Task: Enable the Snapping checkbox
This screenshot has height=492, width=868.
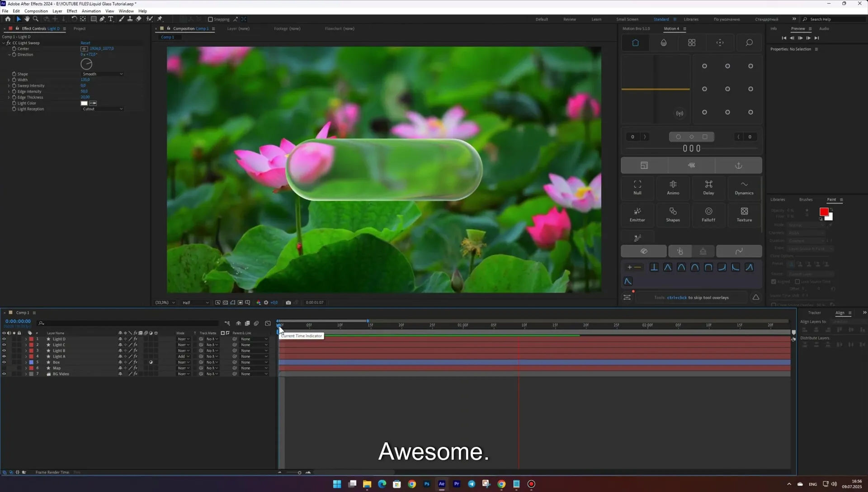Action: pyautogui.click(x=210, y=19)
